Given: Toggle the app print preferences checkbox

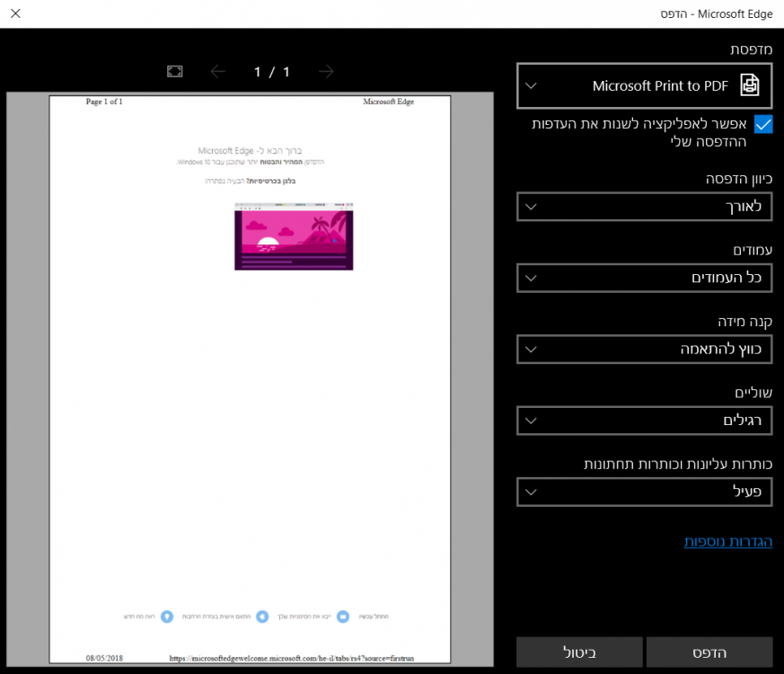Looking at the screenshot, I should pyautogui.click(x=763, y=124).
